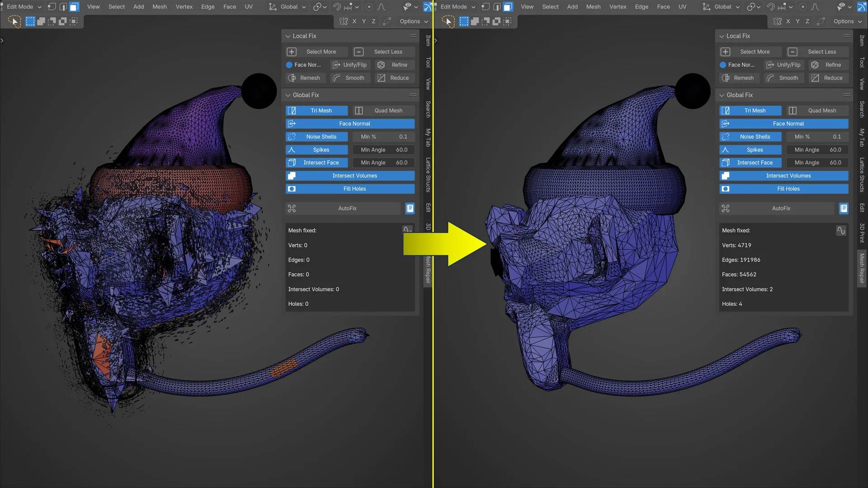Toggle Noise Shells in the left Global Fix
868x488 pixels.
(x=316, y=136)
